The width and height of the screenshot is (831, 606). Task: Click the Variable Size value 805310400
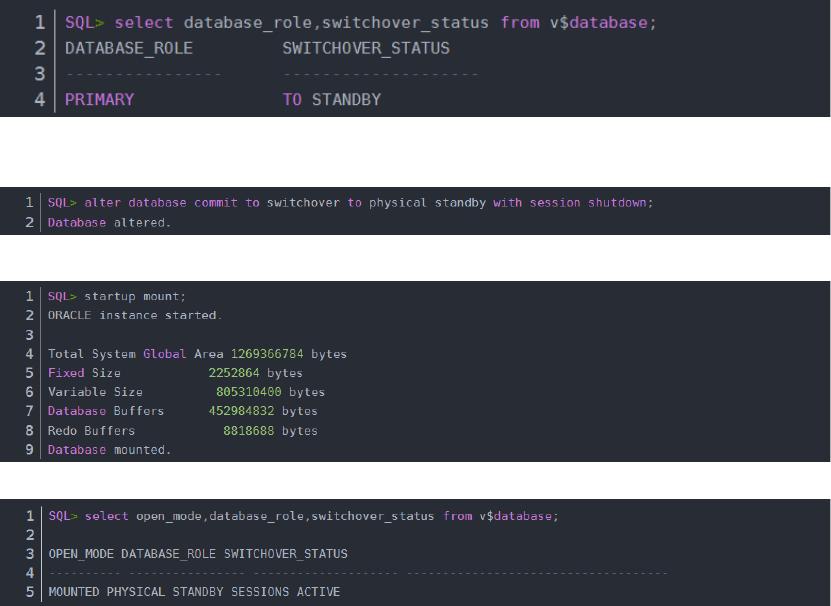pos(248,392)
